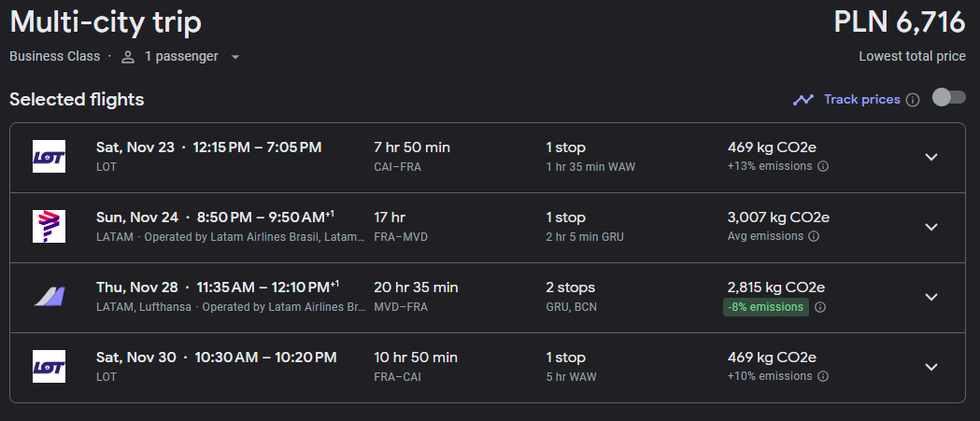
Task: Click the person icon beside passenger count
Action: point(128,57)
